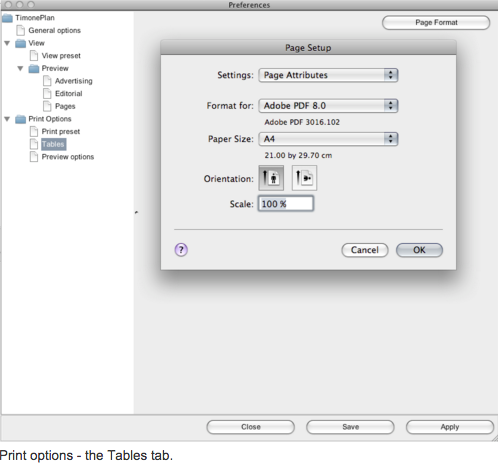
Task: Collapse the Preview tree node
Action: coord(20,69)
